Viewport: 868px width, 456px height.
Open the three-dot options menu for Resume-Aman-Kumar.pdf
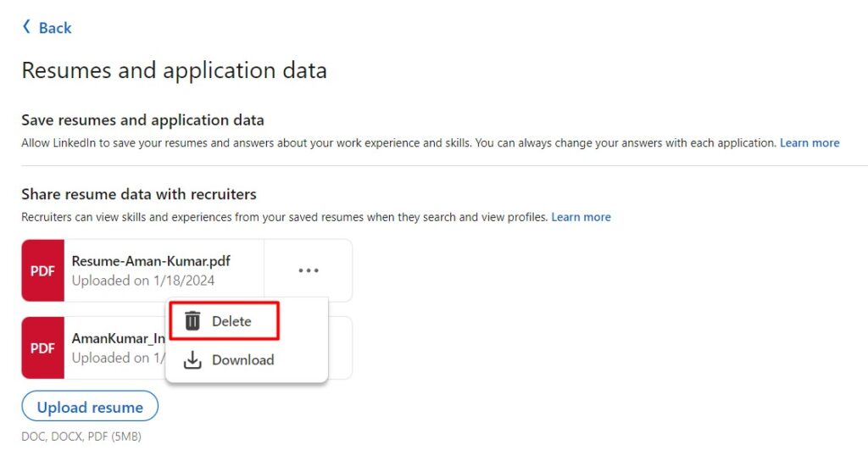309,270
